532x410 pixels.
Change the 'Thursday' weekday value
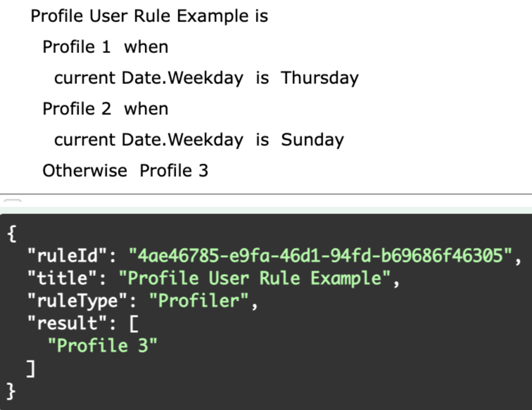tap(319, 78)
